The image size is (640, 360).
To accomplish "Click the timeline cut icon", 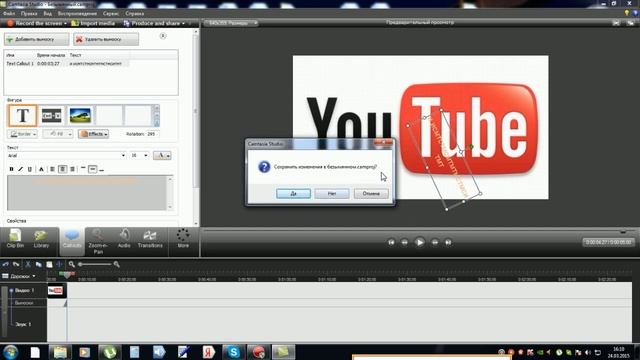I will pyautogui.click(x=28, y=264).
